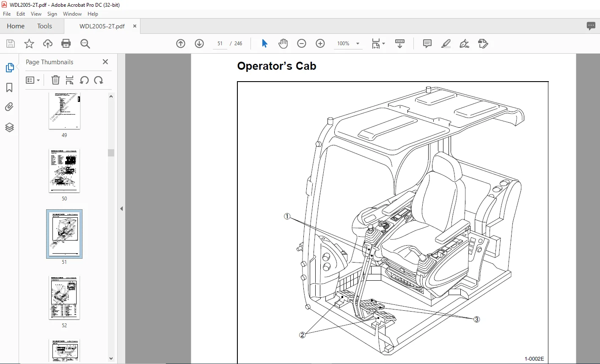Rotate page clockwise in thumbnails

click(99, 80)
